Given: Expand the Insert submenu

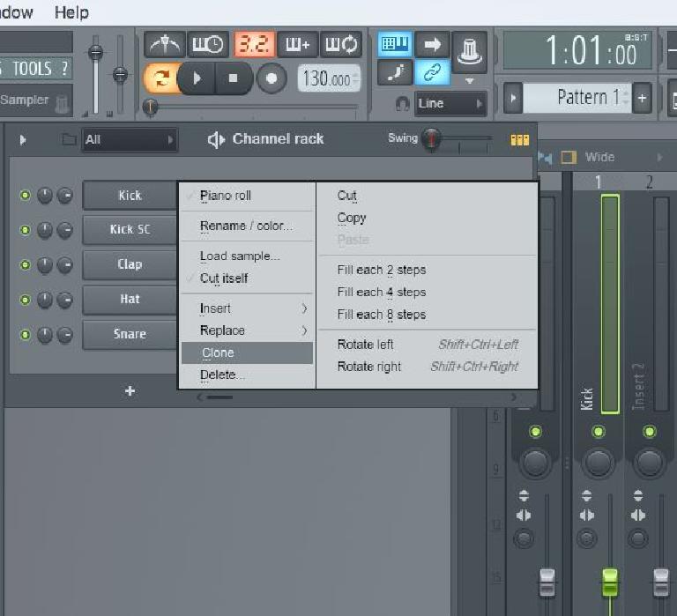Looking at the screenshot, I should point(247,308).
